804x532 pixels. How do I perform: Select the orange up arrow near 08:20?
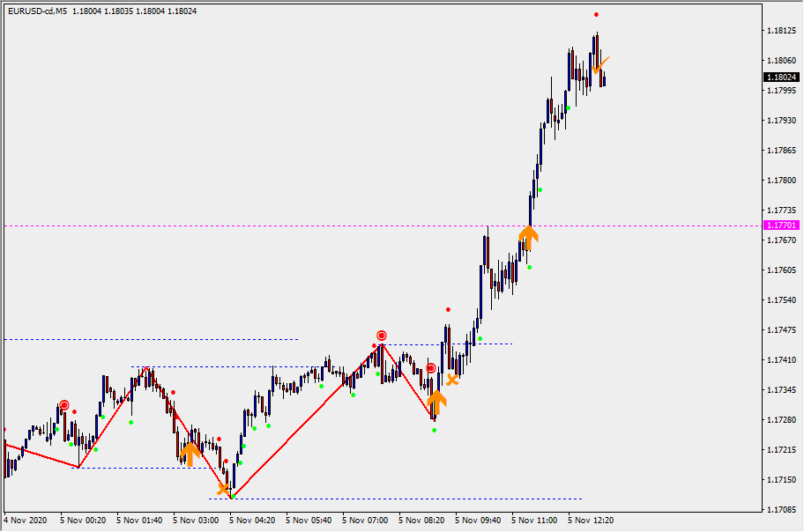click(x=436, y=402)
